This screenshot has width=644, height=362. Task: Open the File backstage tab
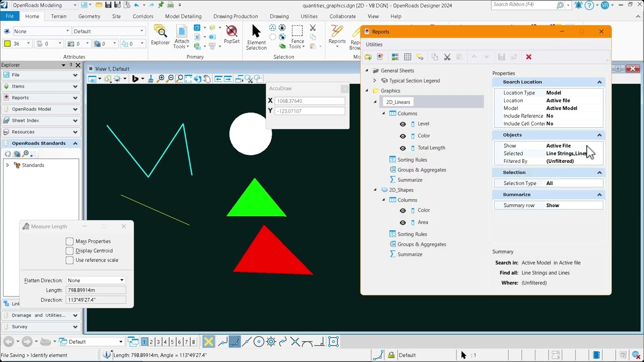pyautogui.click(x=10, y=16)
